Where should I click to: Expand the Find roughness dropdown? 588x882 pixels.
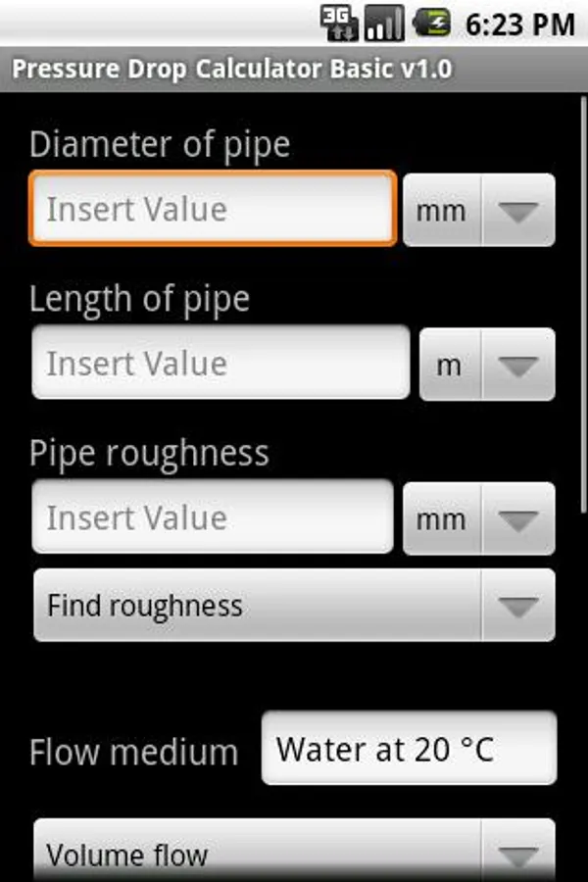coord(294,606)
